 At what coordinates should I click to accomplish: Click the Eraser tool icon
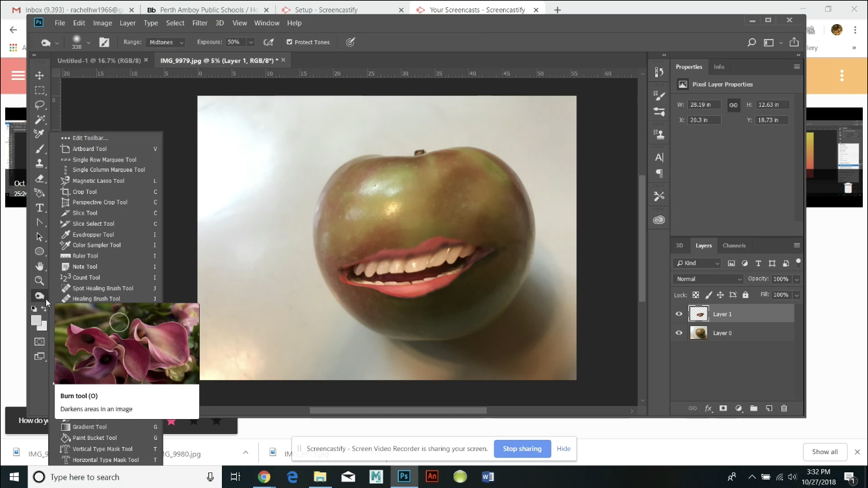click(40, 178)
